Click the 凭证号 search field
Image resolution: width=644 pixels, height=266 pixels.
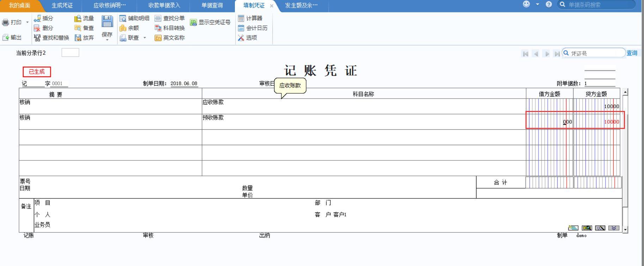(x=594, y=53)
